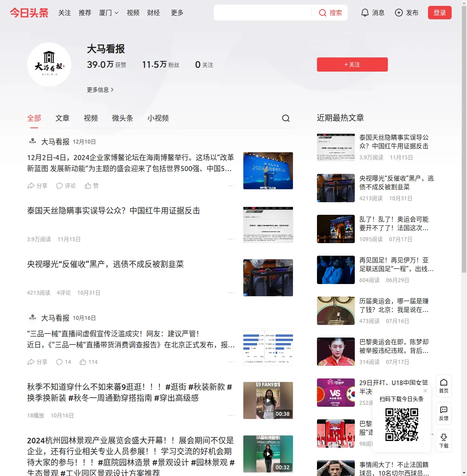Open the 今日头条 logo homepage
The width and height of the screenshot is (467, 476).
pyautogui.click(x=29, y=13)
